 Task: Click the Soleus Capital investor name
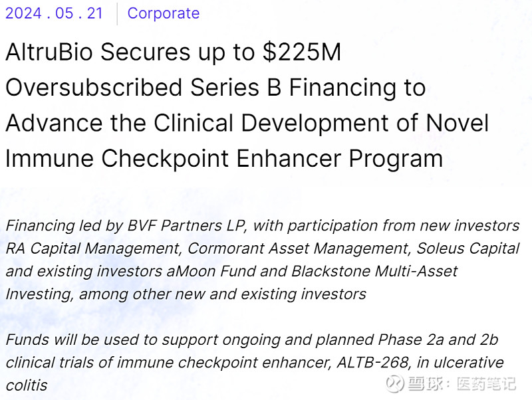pyautogui.click(x=468, y=249)
